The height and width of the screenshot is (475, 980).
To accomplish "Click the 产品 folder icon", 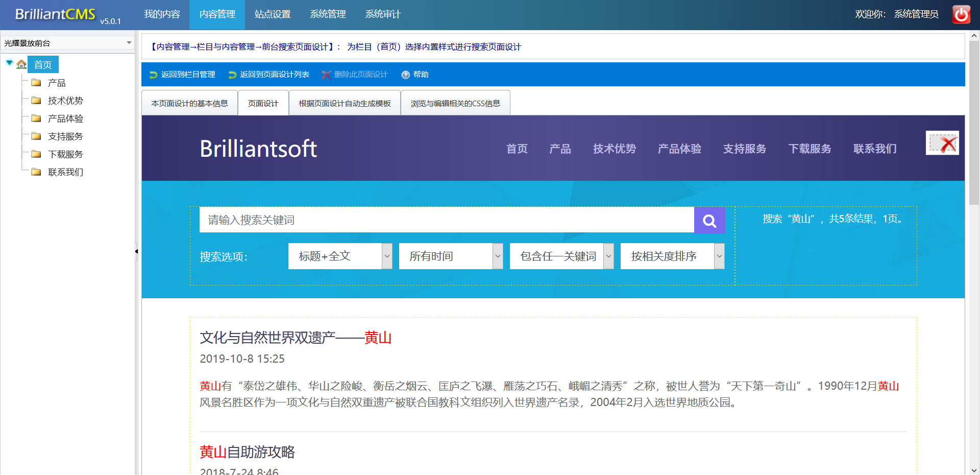I will click(x=36, y=83).
